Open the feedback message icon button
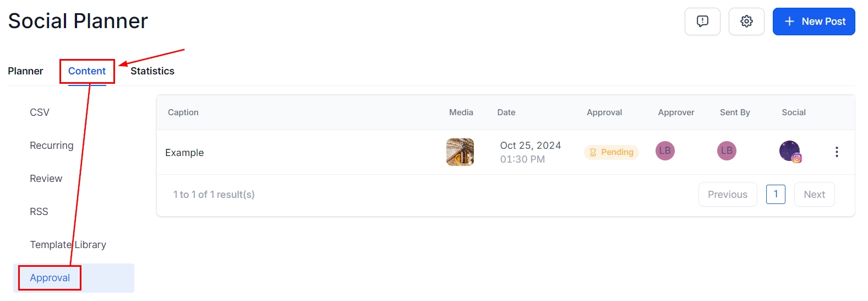 click(x=702, y=21)
